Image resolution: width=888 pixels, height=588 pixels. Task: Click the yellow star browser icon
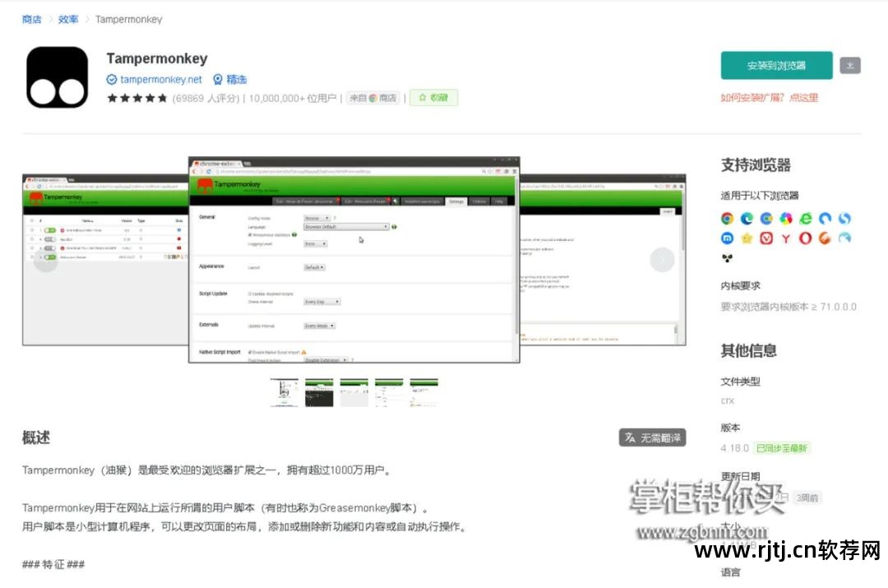tap(747, 238)
